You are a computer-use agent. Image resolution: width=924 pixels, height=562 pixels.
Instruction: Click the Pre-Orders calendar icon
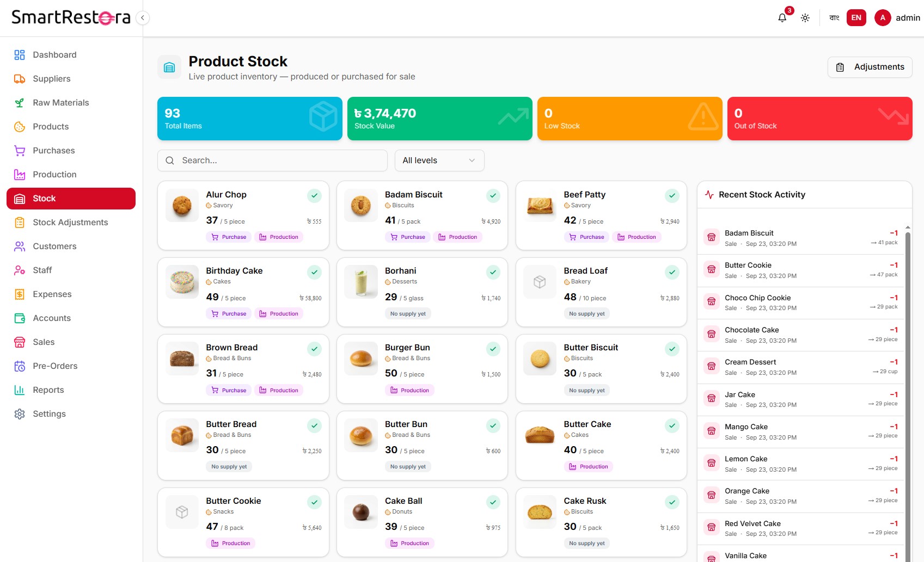[20, 366]
